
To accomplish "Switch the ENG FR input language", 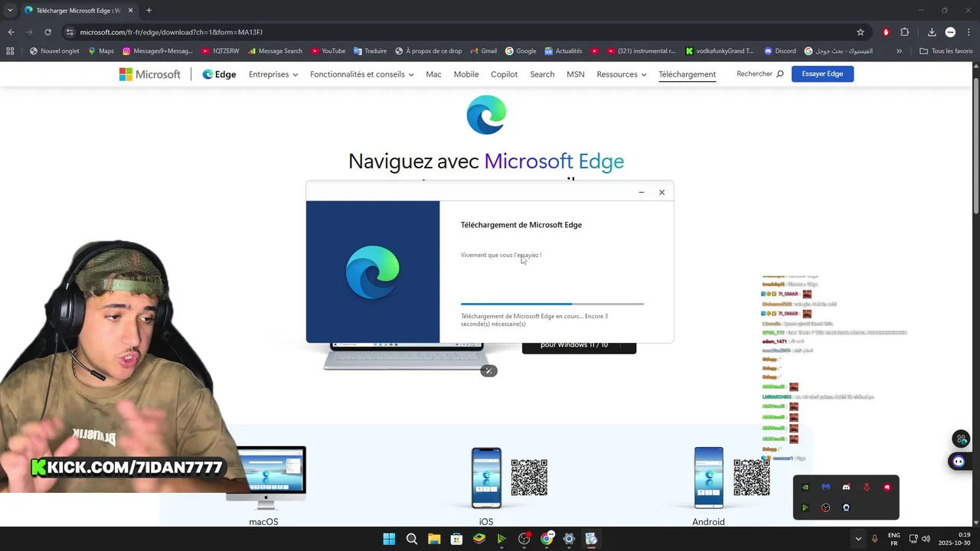I will 893,539.
